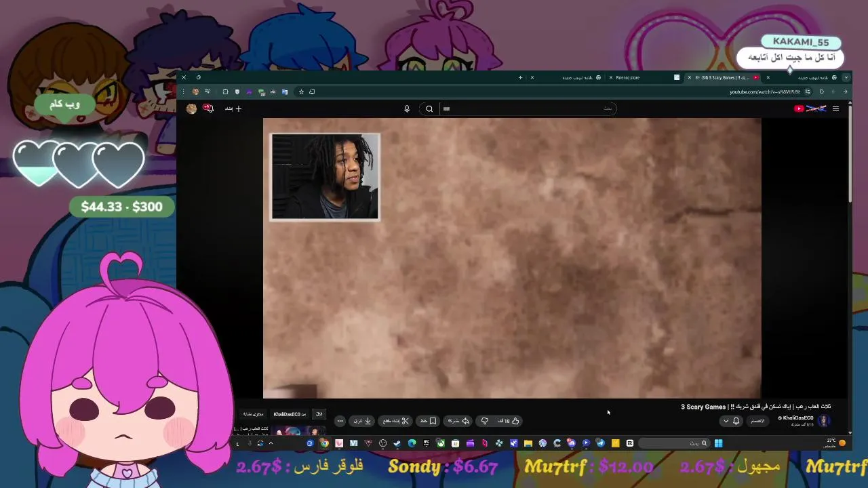Open YouTube notifications bell in header

tap(210, 108)
